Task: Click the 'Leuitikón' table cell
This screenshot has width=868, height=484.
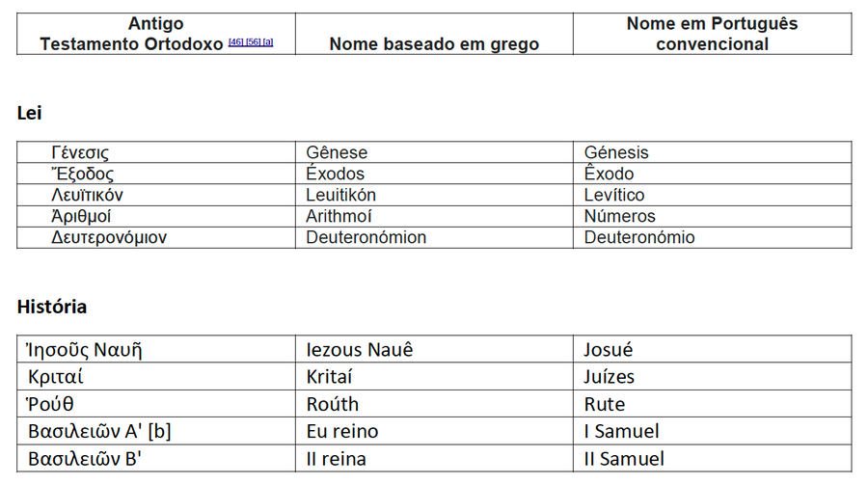Action: (434, 195)
